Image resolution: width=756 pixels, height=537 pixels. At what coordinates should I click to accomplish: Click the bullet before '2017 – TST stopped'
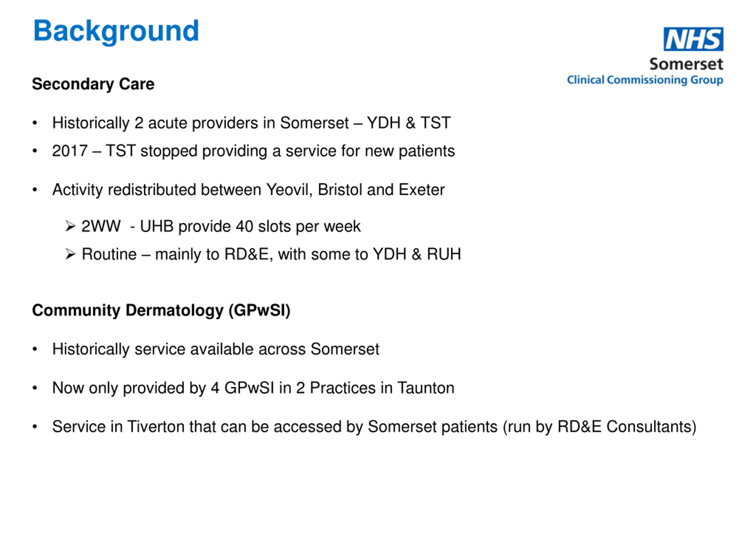point(35,151)
